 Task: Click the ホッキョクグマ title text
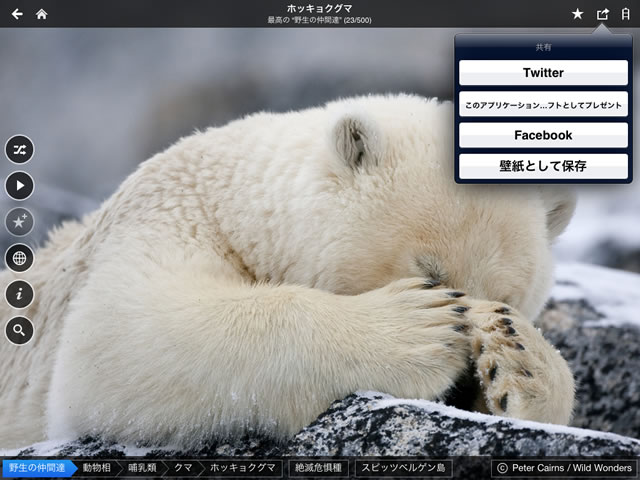pyautogui.click(x=319, y=9)
